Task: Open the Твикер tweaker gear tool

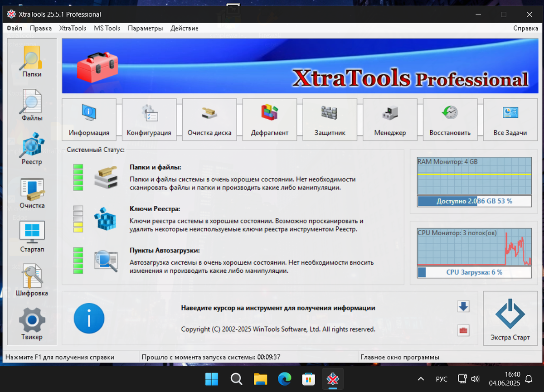Action: click(x=32, y=324)
